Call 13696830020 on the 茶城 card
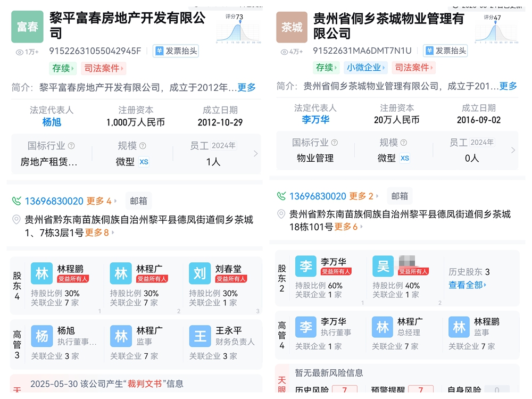Viewport: 532px width, 399px height. [x=318, y=196]
